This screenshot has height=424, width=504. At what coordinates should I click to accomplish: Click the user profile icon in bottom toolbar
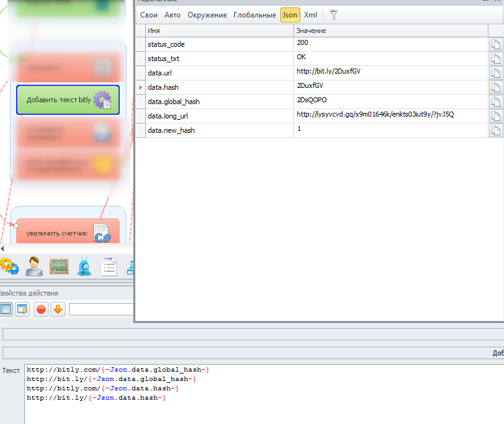[x=34, y=266]
